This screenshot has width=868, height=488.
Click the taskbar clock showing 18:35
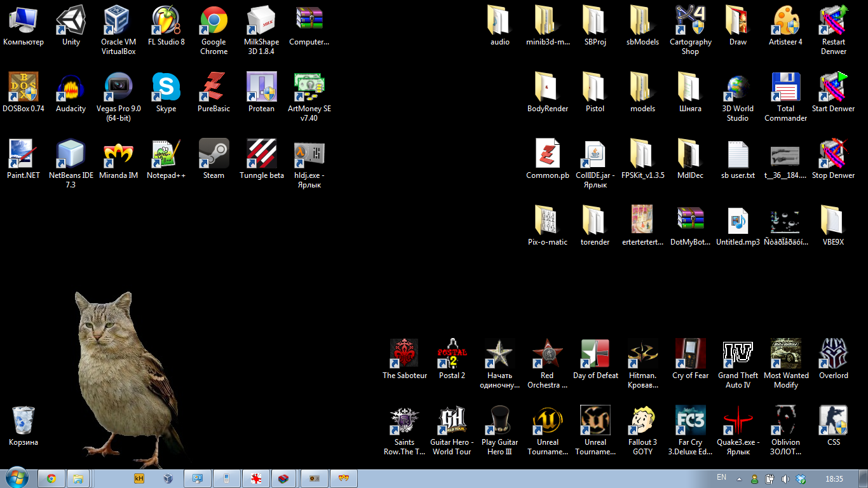point(834,478)
